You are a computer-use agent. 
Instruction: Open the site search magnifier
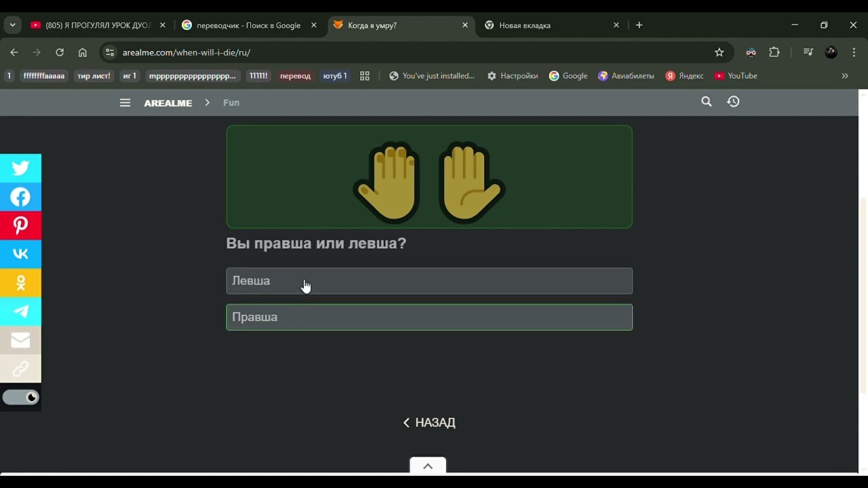[x=706, y=102]
